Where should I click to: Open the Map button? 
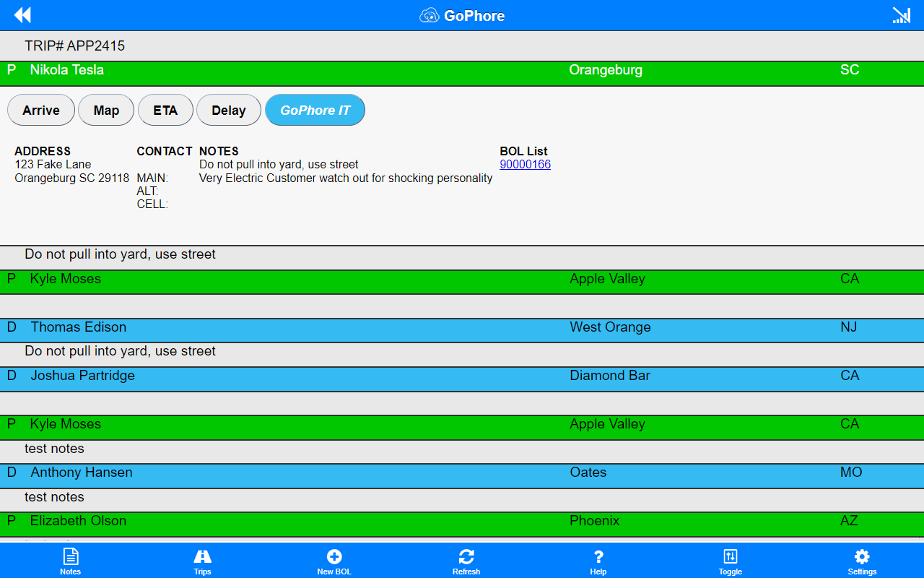tap(106, 111)
